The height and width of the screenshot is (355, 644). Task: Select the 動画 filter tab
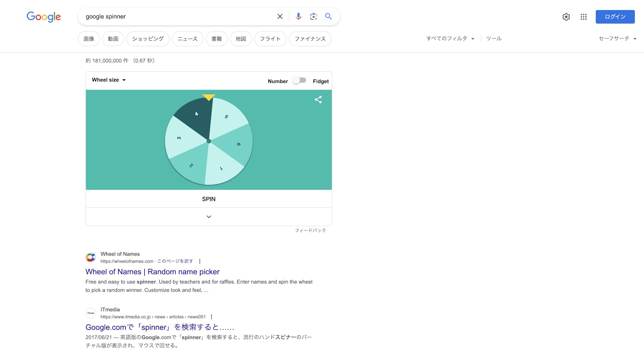coord(113,39)
